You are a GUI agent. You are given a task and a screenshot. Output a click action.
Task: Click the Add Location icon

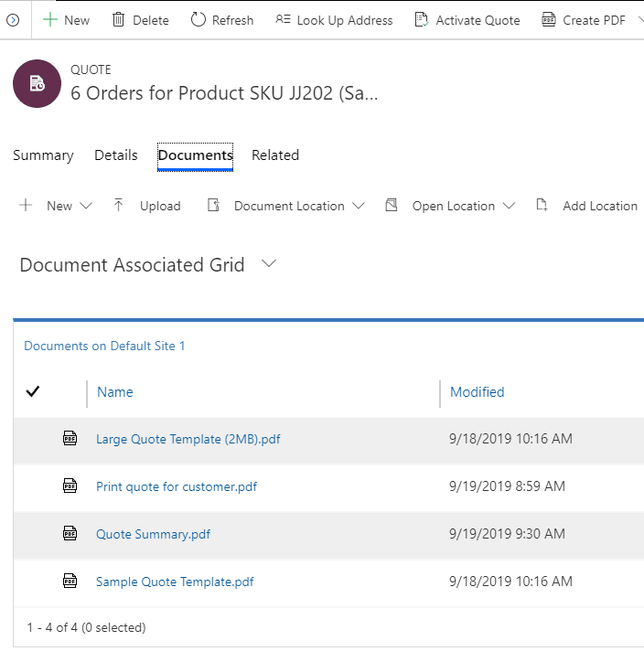pos(542,206)
